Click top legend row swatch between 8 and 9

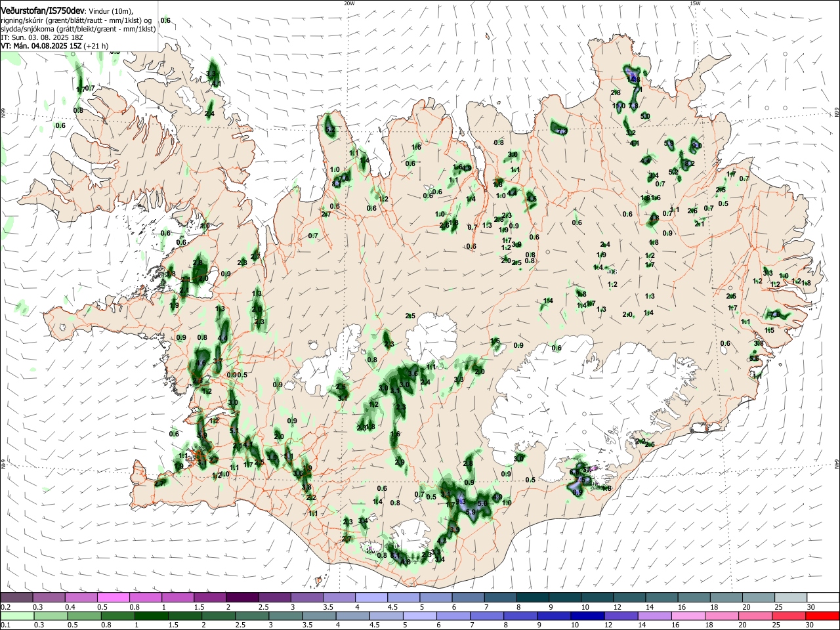[533, 597]
